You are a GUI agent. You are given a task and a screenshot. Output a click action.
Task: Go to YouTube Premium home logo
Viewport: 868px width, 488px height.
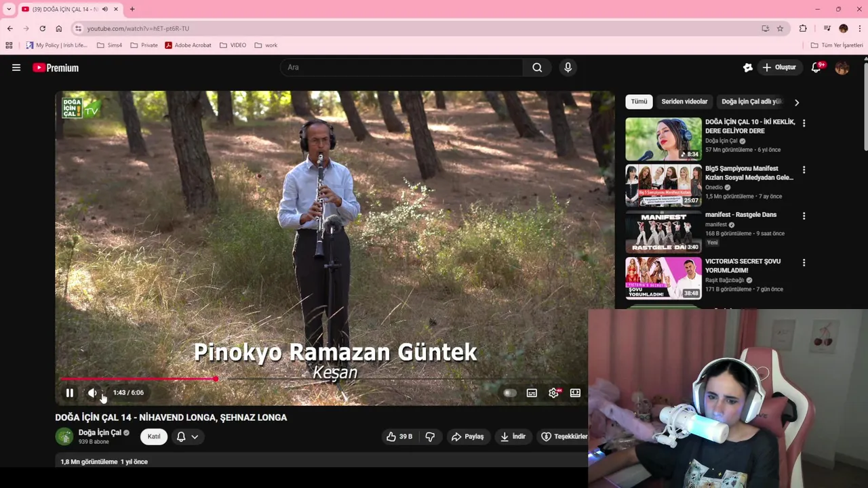point(56,68)
